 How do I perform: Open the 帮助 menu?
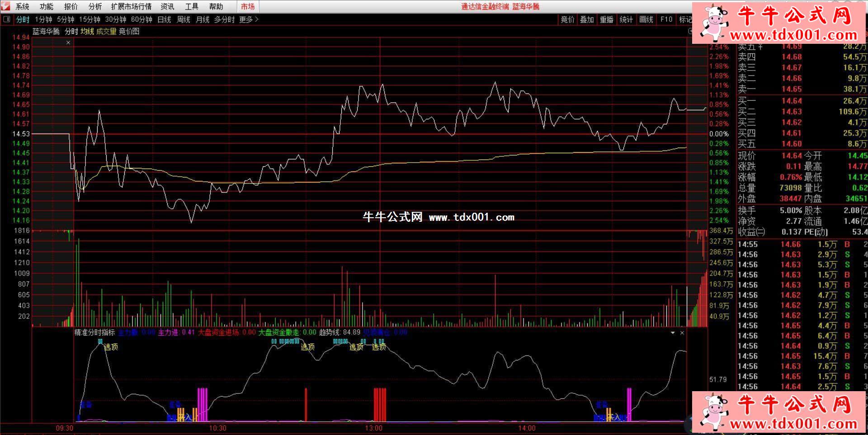click(216, 6)
